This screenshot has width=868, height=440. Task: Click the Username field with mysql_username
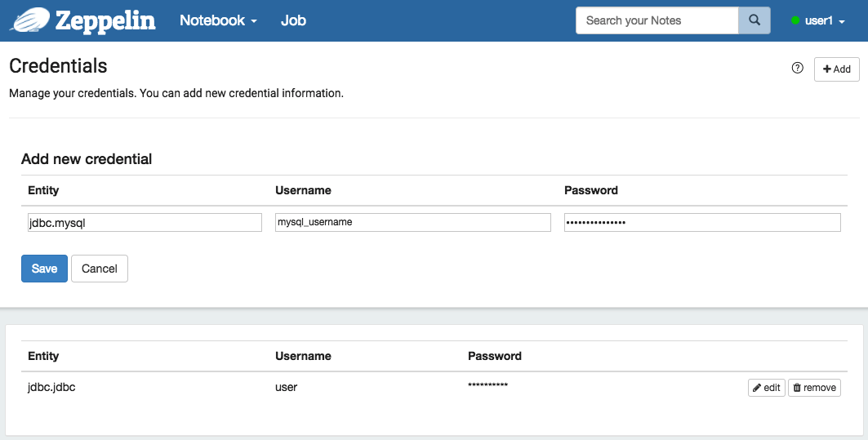[413, 222]
